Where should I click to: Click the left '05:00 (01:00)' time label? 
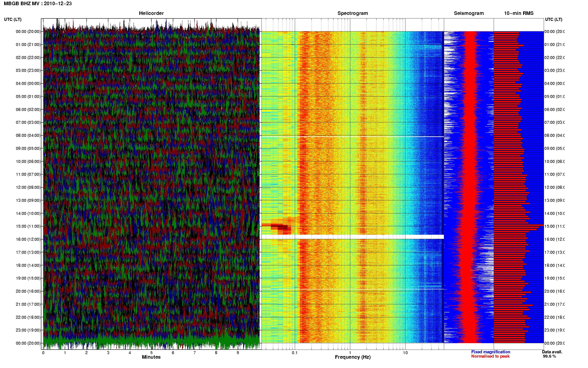tap(28, 96)
